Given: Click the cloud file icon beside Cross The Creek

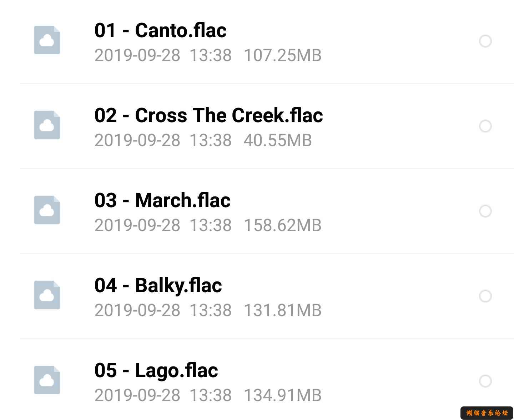Looking at the screenshot, I should click(47, 125).
